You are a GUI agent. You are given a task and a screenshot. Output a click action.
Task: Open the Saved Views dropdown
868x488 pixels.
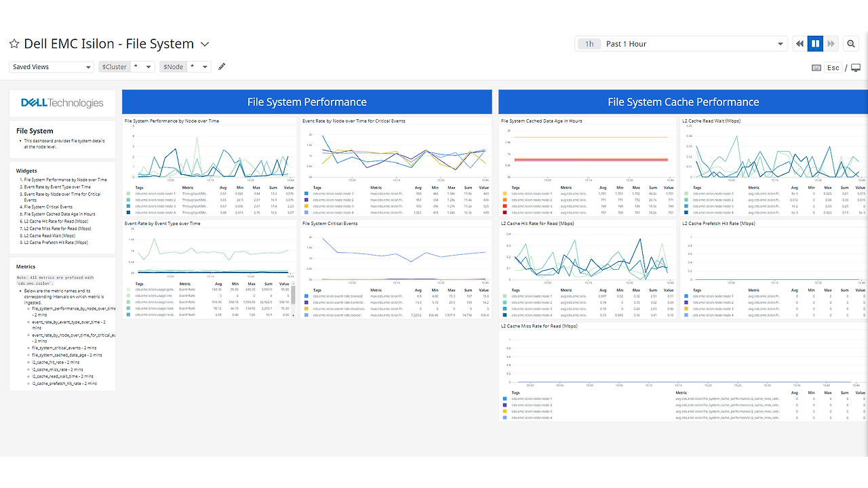pyautogui.click(x=52, y=67)
